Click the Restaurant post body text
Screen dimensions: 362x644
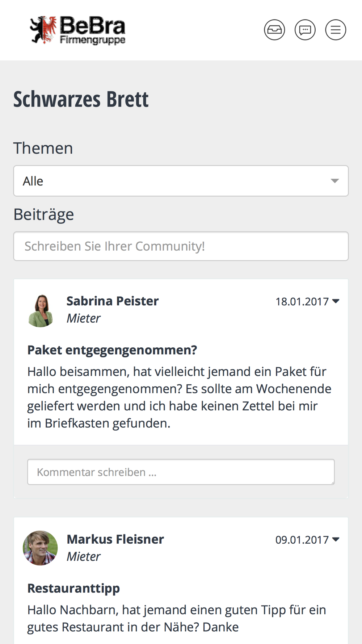(x=177, y=618)
